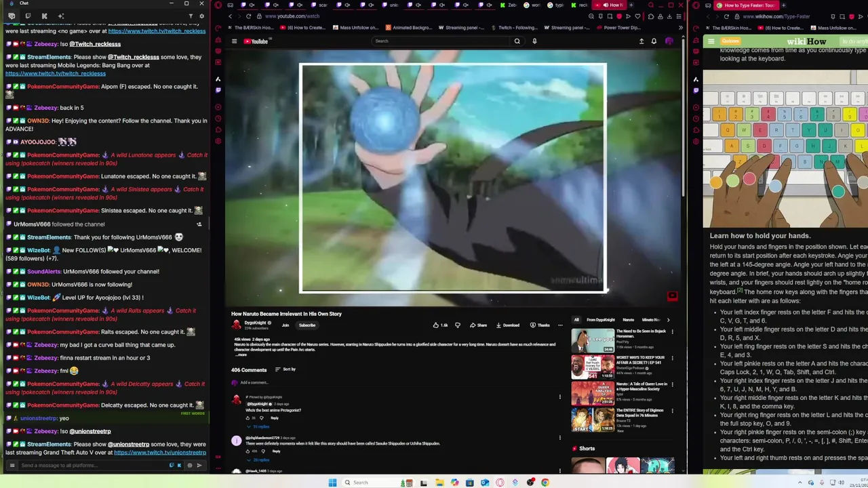868x488 pixels.
Task: Open File Explorer from taskbar
Action: [439, 483]
